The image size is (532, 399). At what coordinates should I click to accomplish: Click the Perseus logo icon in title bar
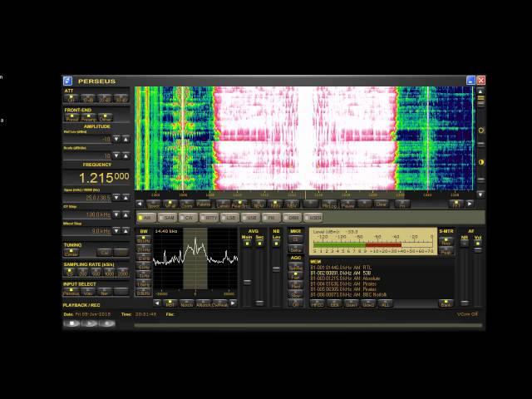click(x=68, y=81)
